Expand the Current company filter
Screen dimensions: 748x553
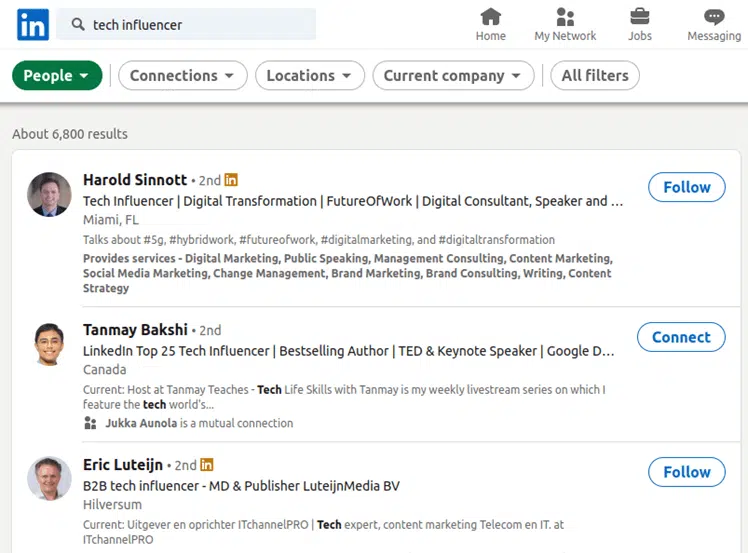453,75
